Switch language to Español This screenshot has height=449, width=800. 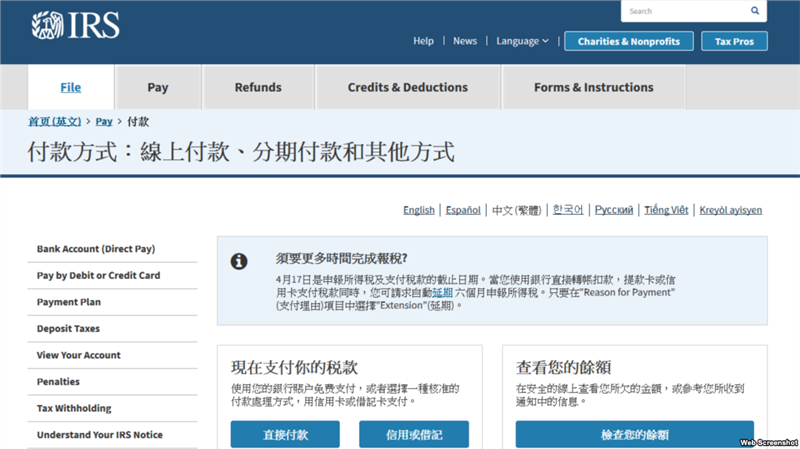pos(463,210)
